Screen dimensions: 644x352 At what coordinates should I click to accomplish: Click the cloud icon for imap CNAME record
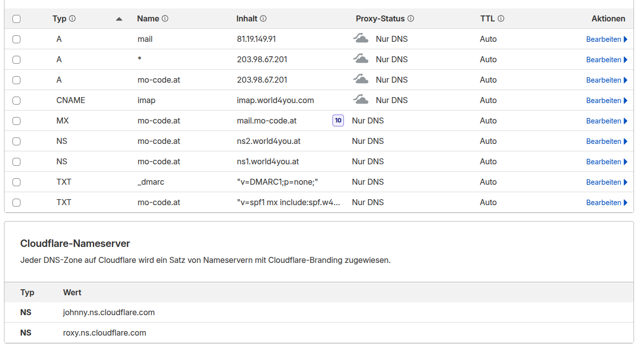point(361,100)
